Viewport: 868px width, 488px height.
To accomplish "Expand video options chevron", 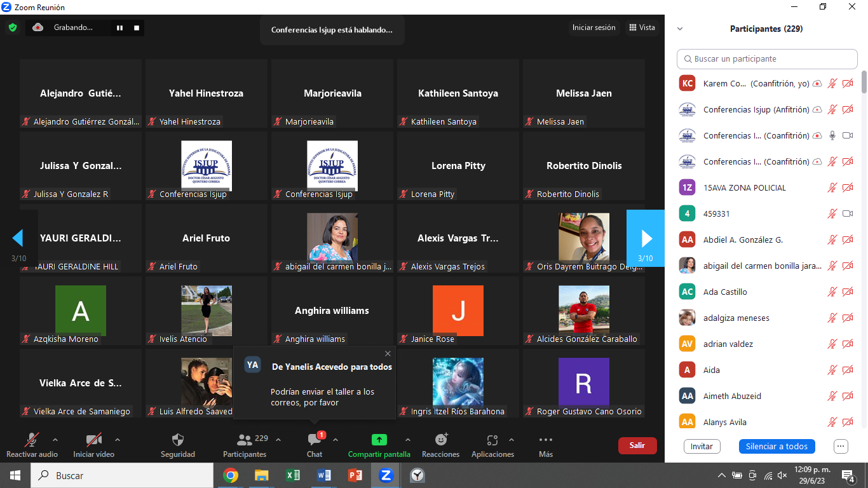I will [x=118, y=440].
